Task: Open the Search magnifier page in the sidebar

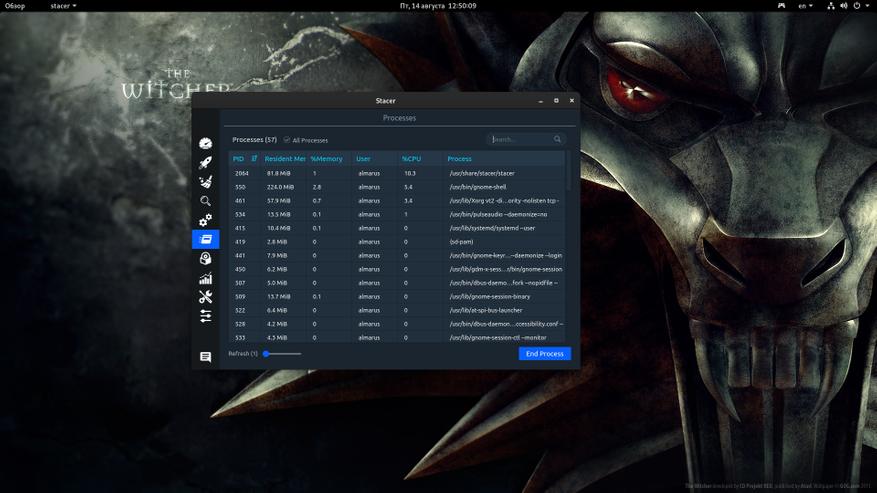Action: click(205, 200)
